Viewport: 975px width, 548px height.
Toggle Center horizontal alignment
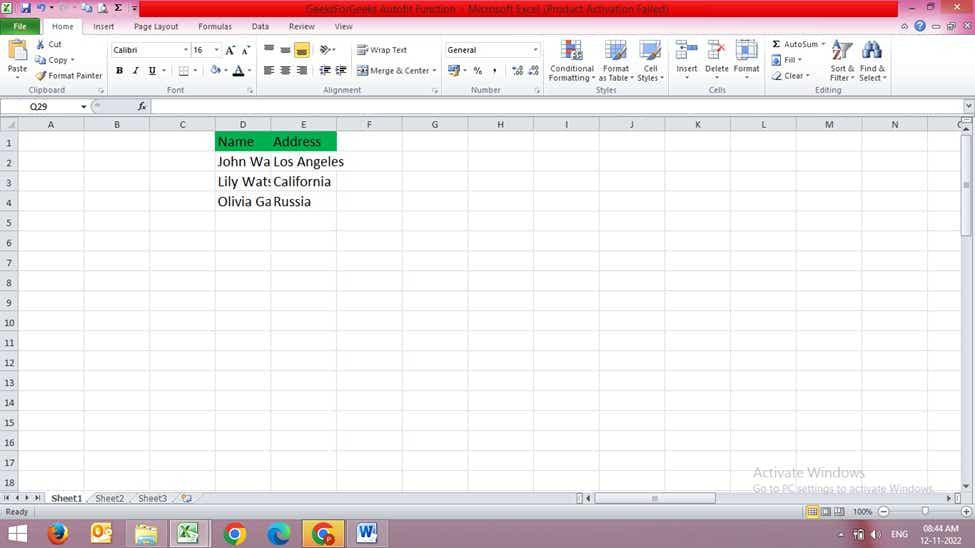tap(285, 71)
